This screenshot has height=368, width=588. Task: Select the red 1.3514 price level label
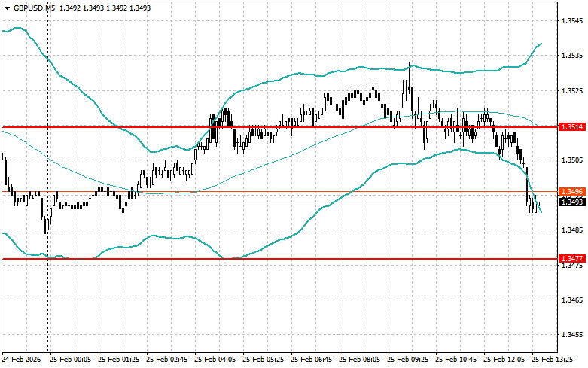[572, 127]
